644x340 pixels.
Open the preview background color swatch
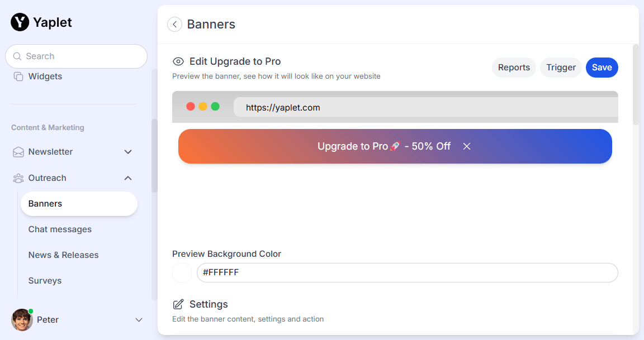tap(182, 273)
